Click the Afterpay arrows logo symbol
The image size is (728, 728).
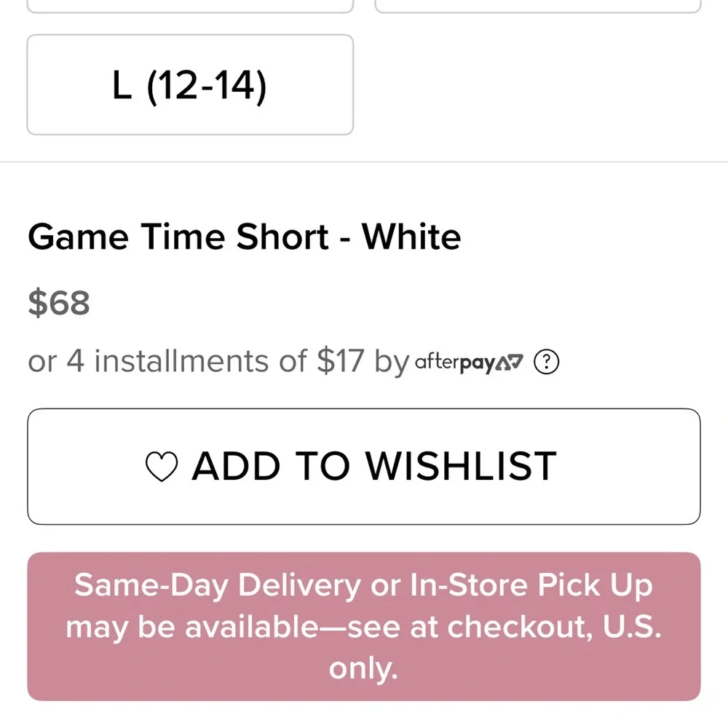[x=510, y=362]
